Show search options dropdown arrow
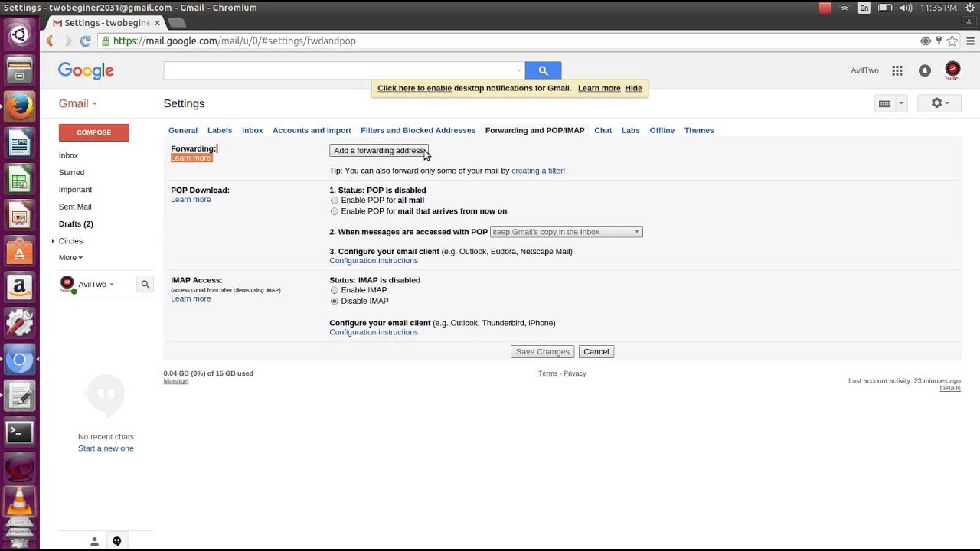980x551 pixels. pyautogui.click(x=518, y=70)
